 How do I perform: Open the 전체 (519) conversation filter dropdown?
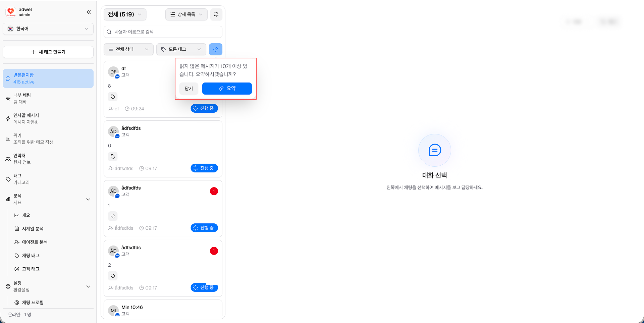[125, 14]
